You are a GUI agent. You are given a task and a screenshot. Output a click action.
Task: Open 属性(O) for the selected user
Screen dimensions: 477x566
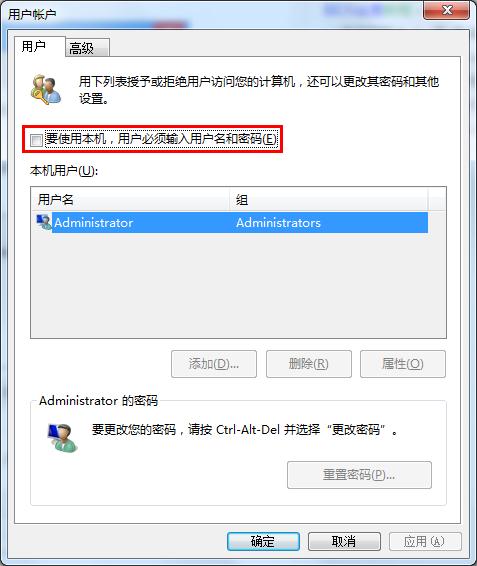[403, 364]
